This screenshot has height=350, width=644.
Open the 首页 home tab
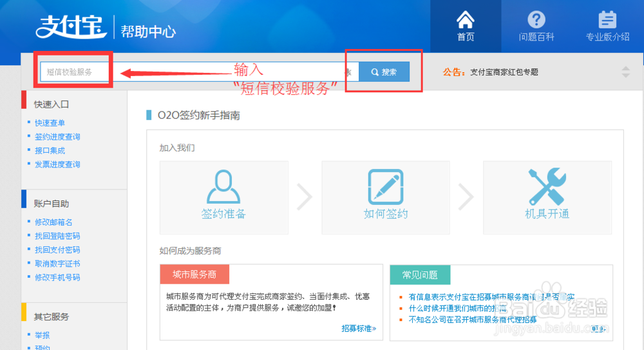tap(466, 26)
